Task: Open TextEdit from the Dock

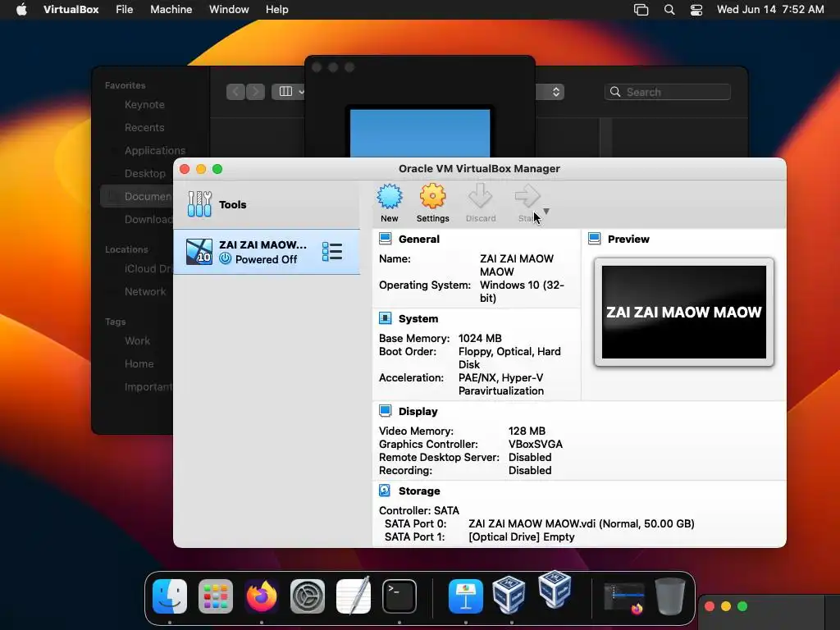Action: pyautogui.click(x=354, y=596)
